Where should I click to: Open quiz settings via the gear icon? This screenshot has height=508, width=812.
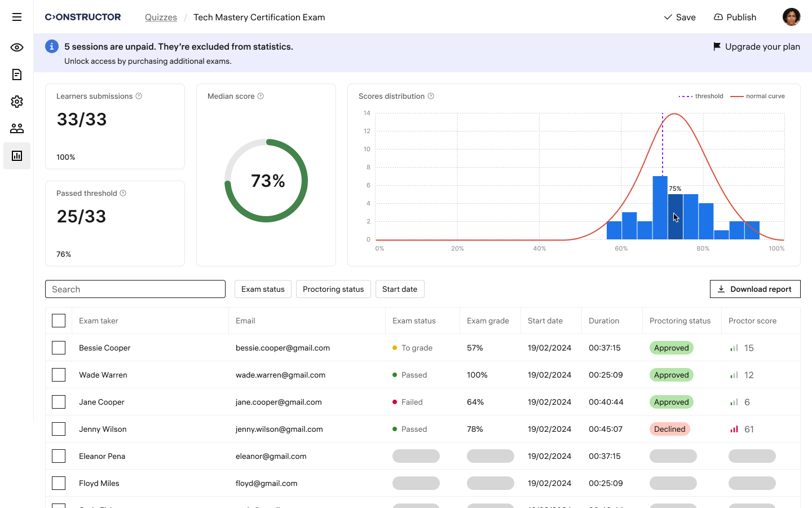[x=16, y=101]
